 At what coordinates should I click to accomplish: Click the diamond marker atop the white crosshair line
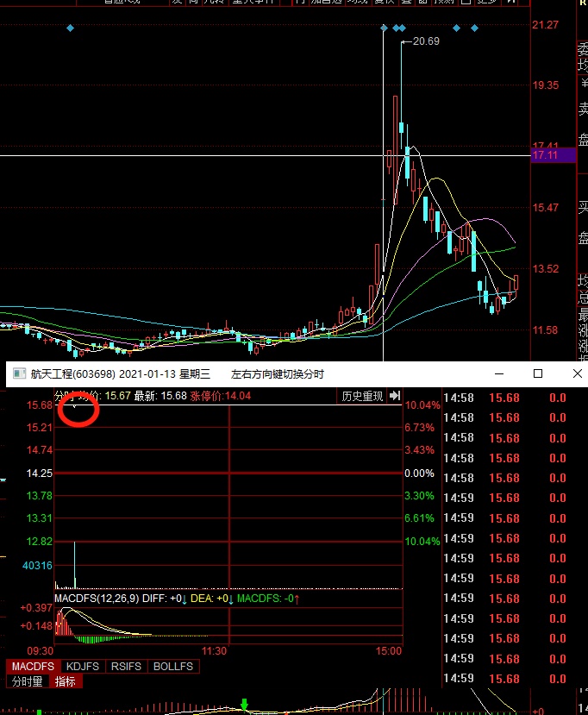point(384,28)
